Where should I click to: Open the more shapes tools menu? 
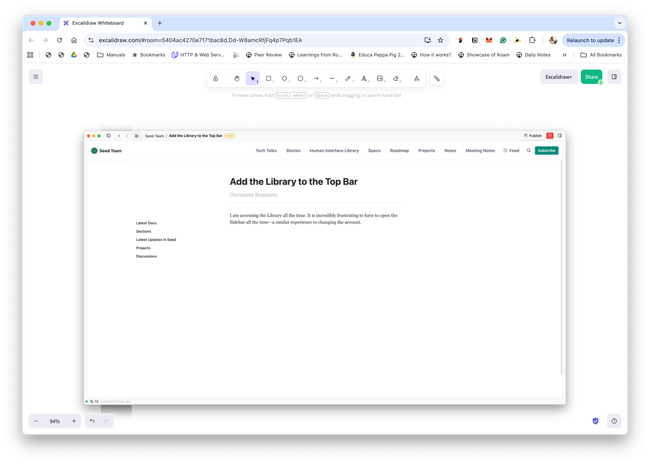[416, 78]
